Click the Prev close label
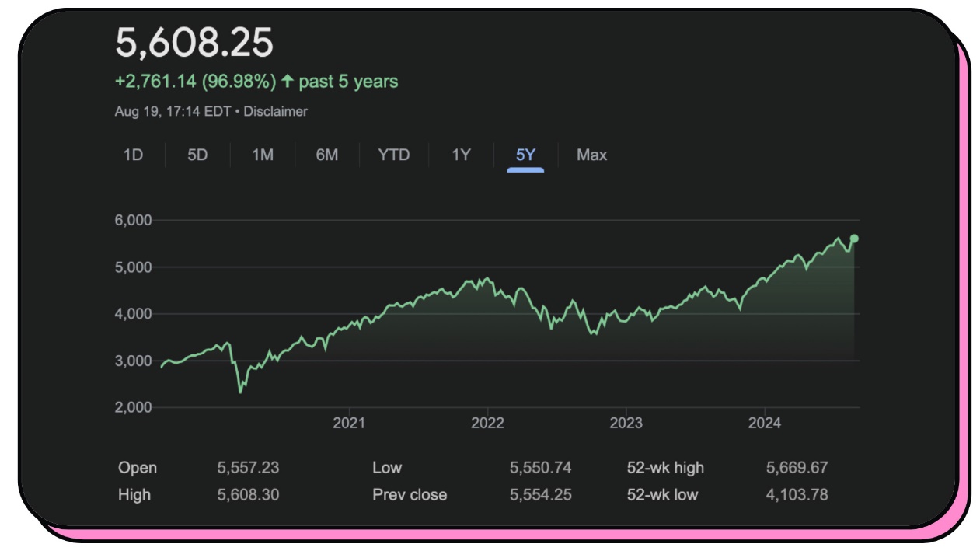980x551 pixels. click(x=410, y=494)
